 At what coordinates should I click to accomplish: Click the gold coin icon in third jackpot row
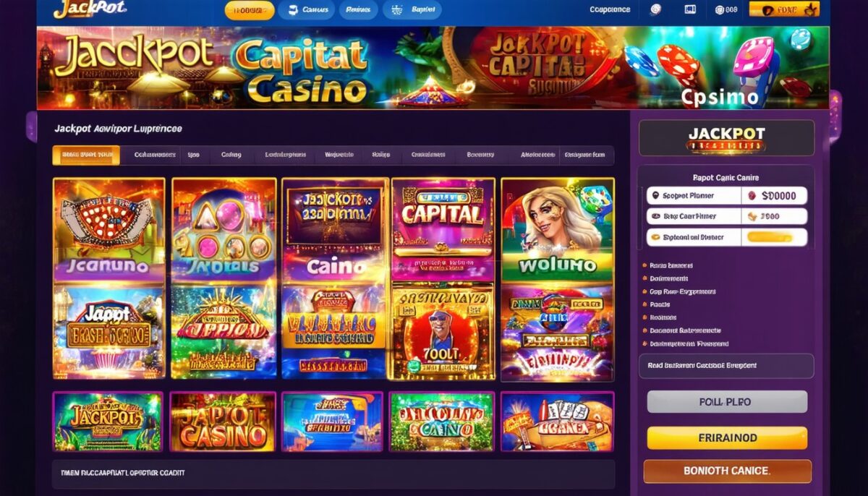[655, 236]
